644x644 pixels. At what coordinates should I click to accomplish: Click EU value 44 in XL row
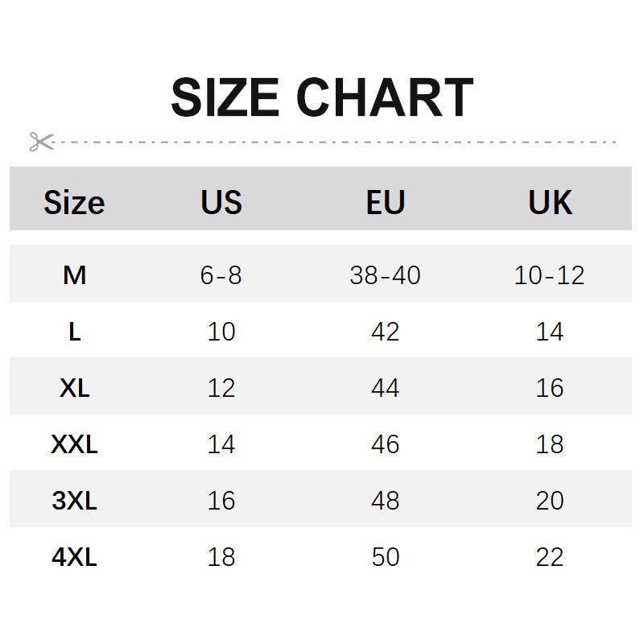pos(386,388)
